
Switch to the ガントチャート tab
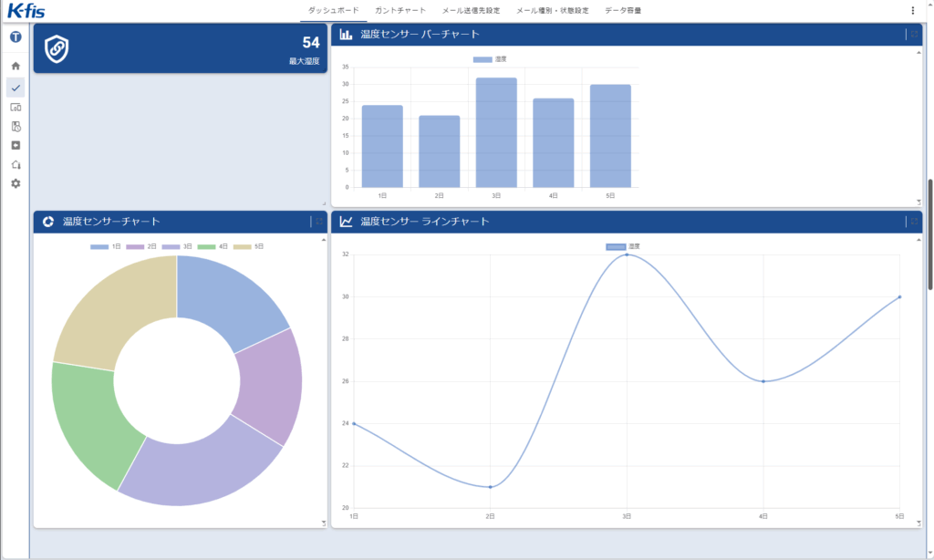tap(400, 10)
